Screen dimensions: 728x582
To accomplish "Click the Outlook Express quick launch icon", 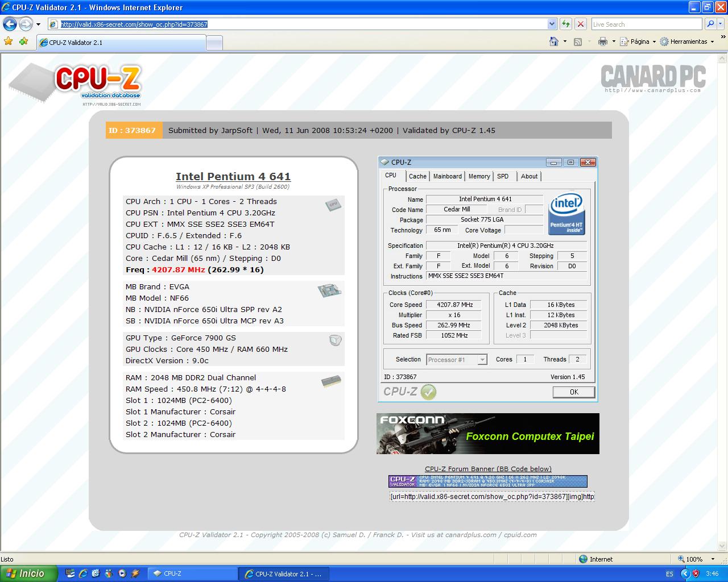I will coord(96,573).
